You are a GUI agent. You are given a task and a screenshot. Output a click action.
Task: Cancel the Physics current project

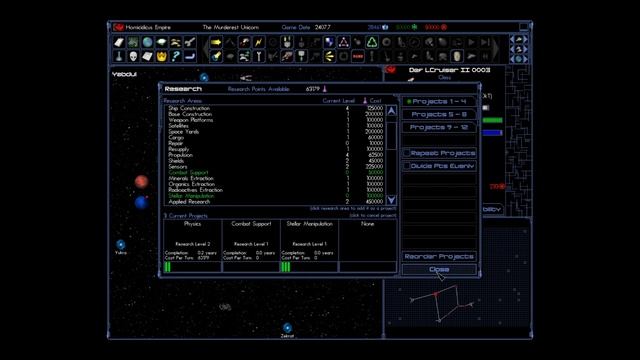pyautogui.click(x=193, y=241)
